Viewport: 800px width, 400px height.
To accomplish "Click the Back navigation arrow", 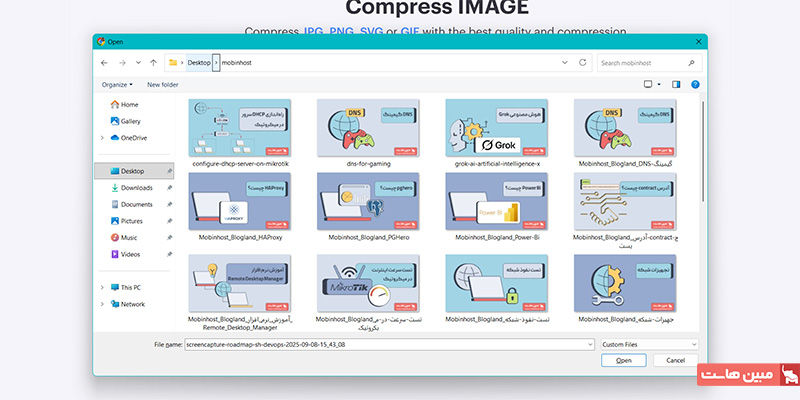I will click(105, 63).
